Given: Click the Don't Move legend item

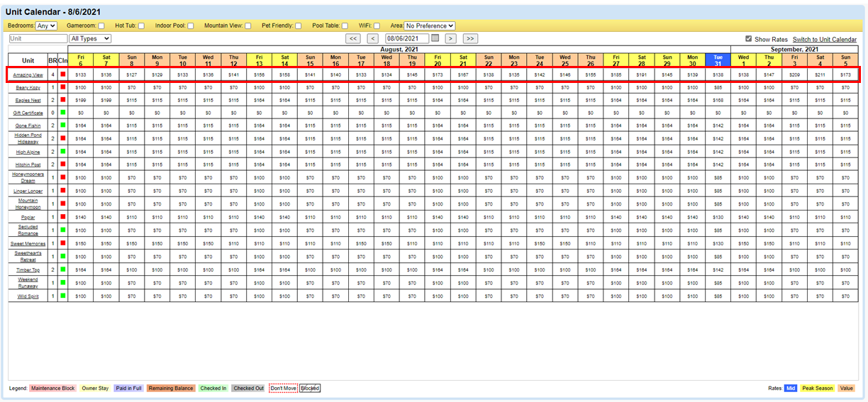Looking at the screenshot, I should tap(283, 389).
